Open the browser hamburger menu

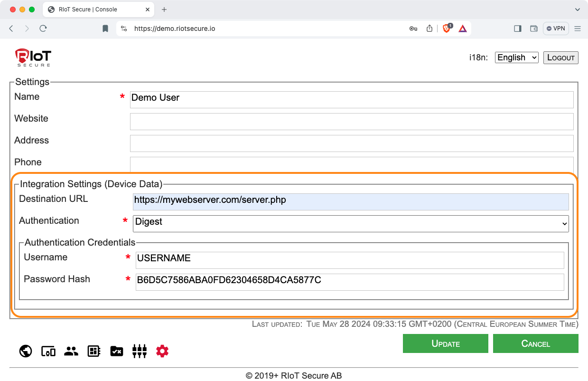(x=578, y=29)
